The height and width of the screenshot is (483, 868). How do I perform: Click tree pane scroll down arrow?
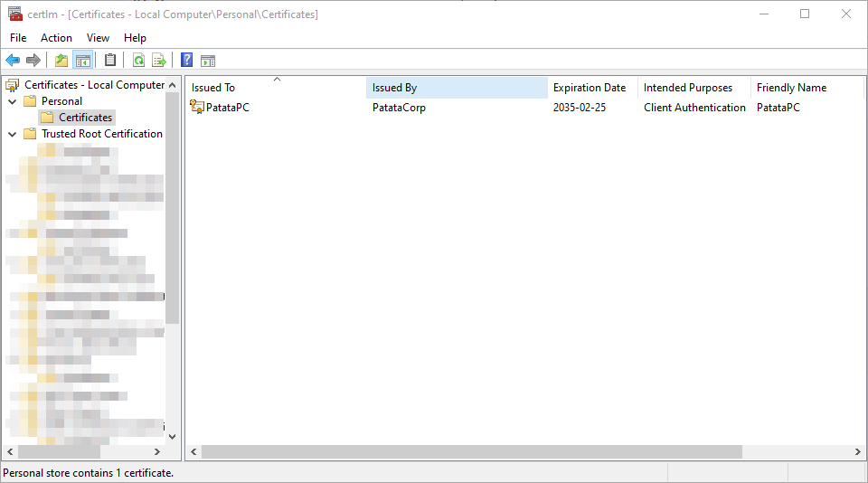click(x=173, y=436)
